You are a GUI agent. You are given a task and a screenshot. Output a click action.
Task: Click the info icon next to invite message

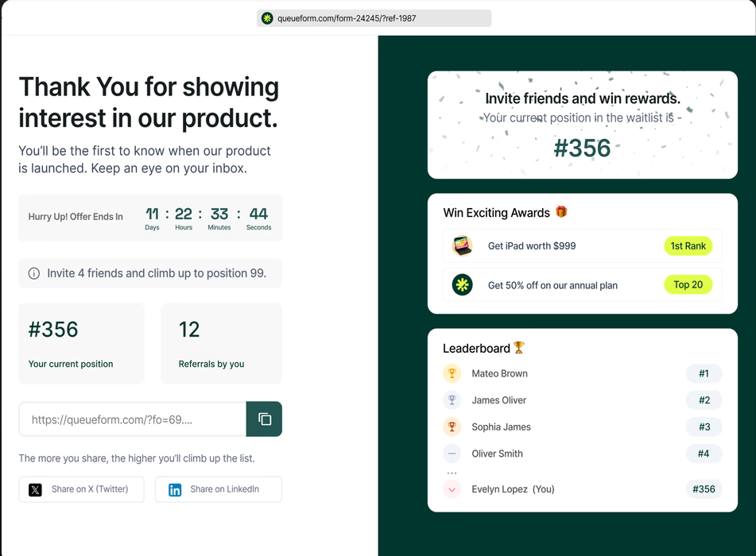(x=33, y=272)
